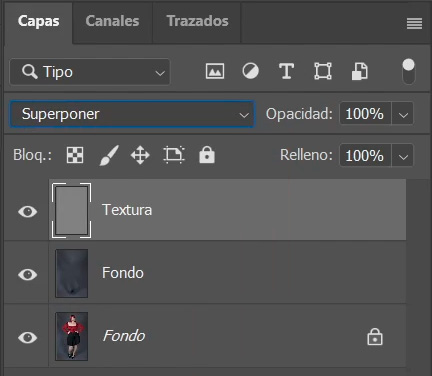Screen dimensions: 432x376
Task: Lock position move-arrows icon
Action: point(140,155)
